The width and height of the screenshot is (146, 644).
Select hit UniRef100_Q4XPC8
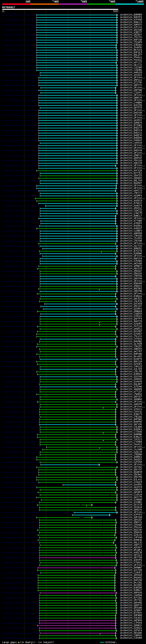(131, 487)
